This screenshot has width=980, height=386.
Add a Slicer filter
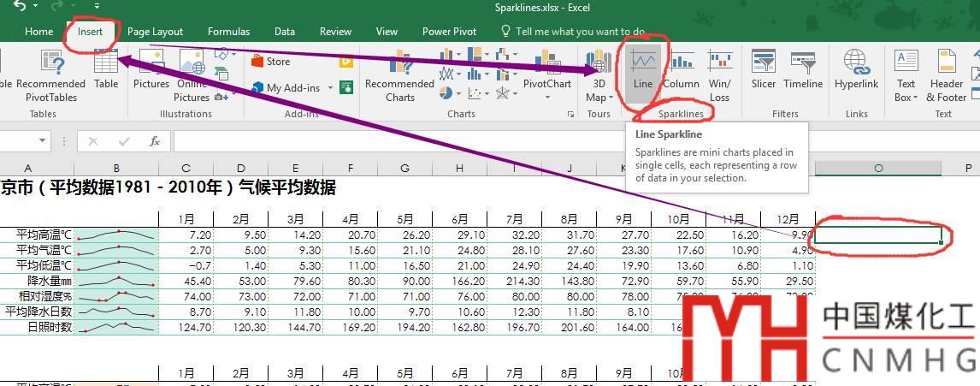pyautogui.click(x=763, y=68)
